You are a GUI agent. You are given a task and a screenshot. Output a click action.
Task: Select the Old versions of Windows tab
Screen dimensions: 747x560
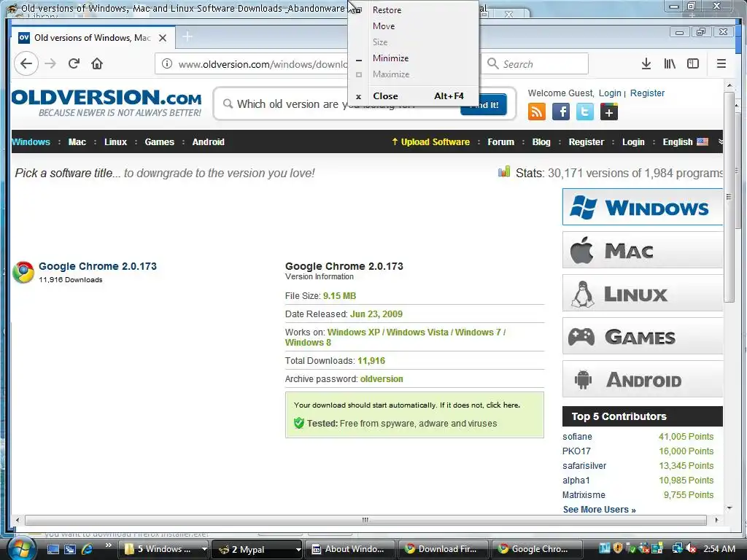93,38
